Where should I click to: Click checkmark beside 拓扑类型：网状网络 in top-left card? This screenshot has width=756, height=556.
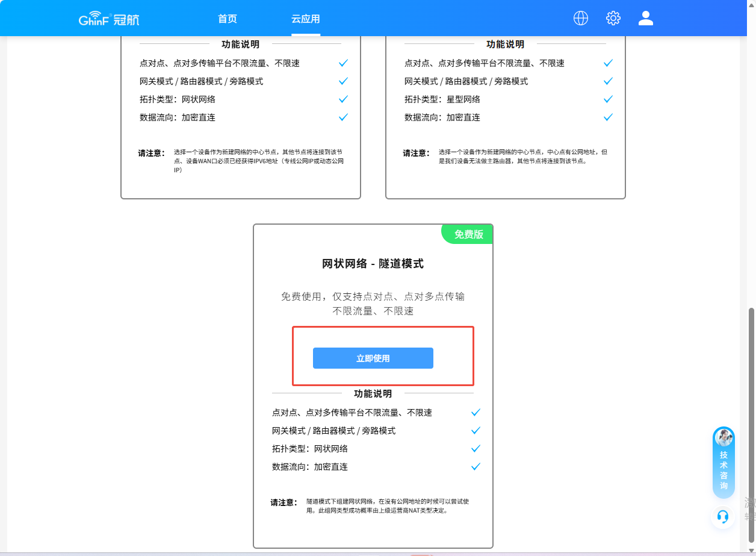point(343,99)
